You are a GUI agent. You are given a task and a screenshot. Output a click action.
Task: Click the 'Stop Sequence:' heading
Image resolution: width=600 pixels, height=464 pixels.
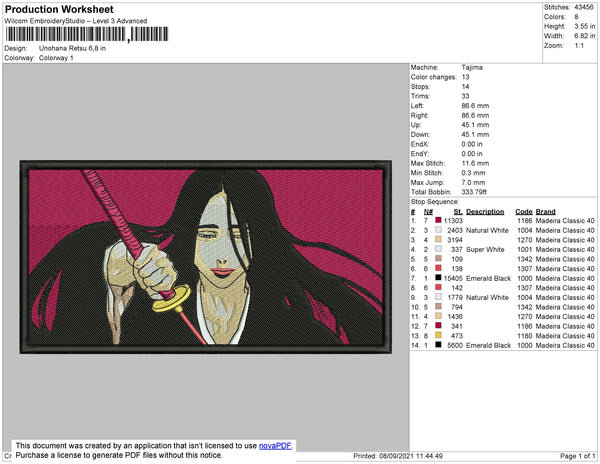point(435,202)
